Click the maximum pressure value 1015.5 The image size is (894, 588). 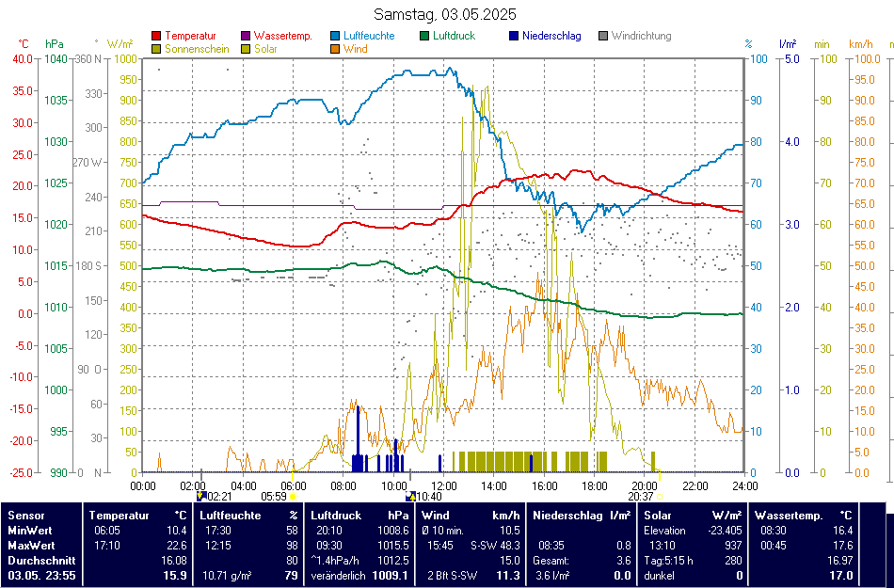392,546
